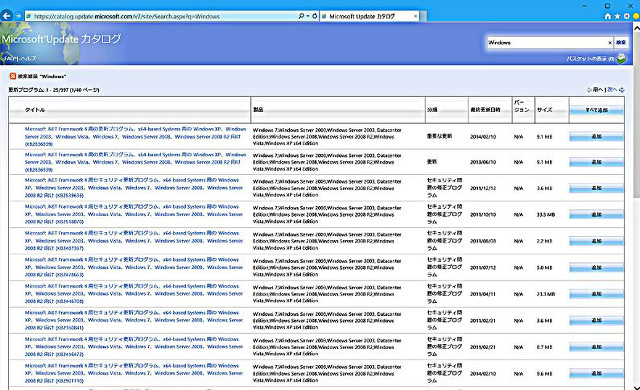
Task: Clear the search box with the x
Action: tap(610, 42)
